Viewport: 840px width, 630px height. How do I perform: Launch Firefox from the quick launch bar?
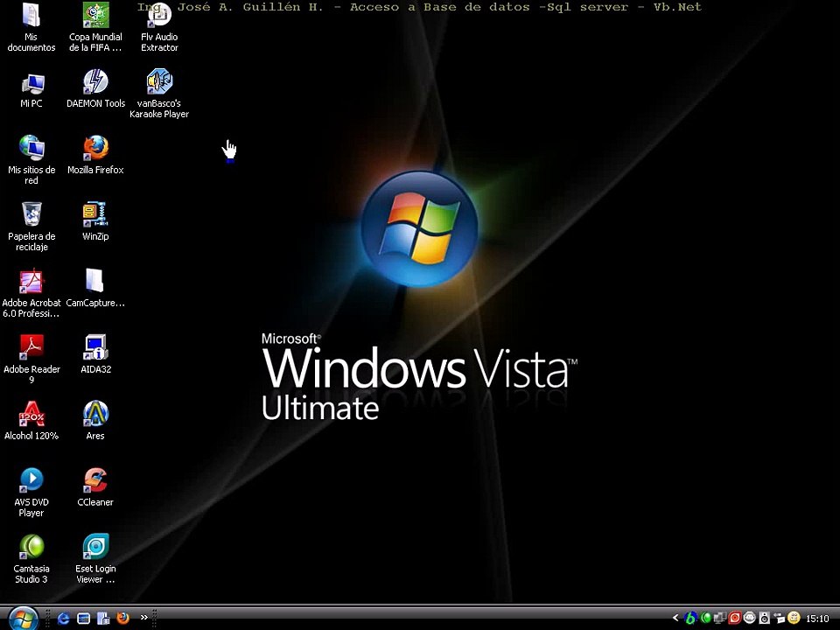[122, 619]
